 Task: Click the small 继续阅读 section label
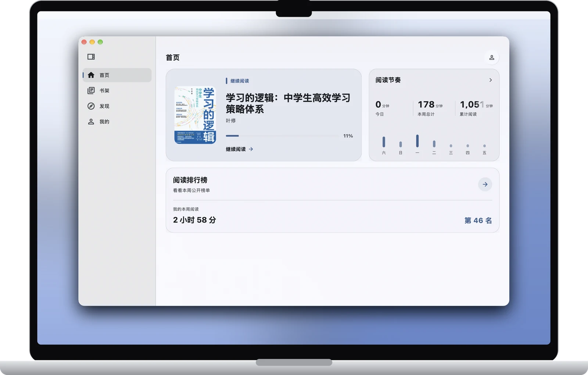[x=240, y=81]
